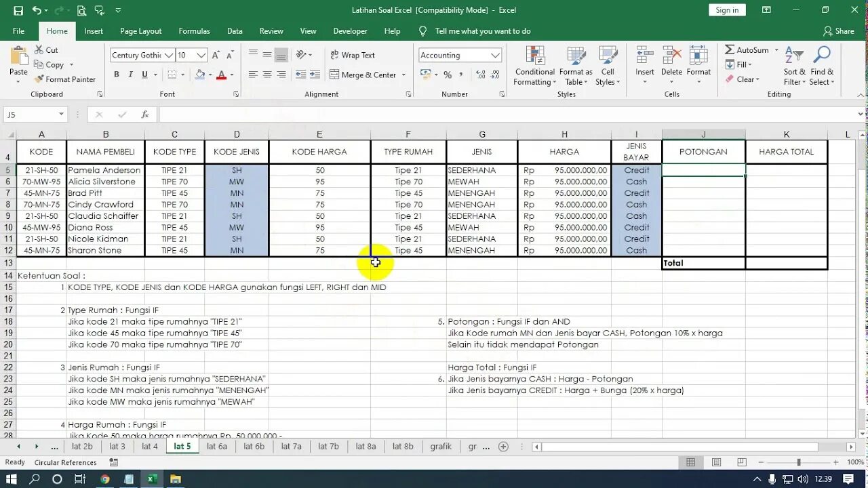Switch to Normal view in status bar
This screenshot has width=868, height=488.
pyautogui.click(x=691, y=462)
